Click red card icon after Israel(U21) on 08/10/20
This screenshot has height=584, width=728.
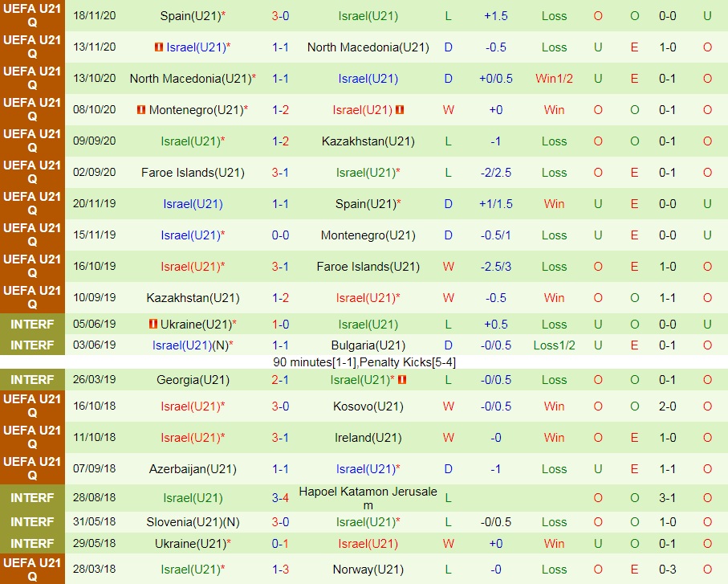pyautogui.click(x=400, y=109)
